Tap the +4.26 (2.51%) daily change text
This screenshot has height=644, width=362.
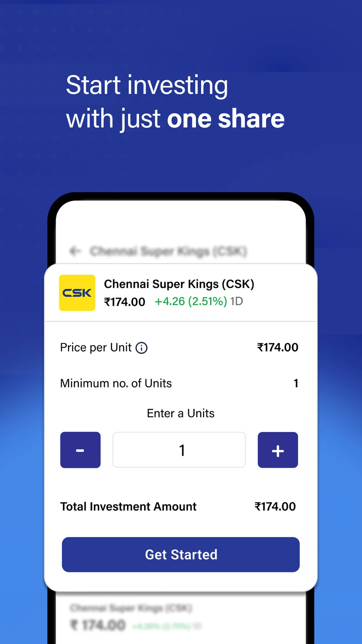(191, 301)
